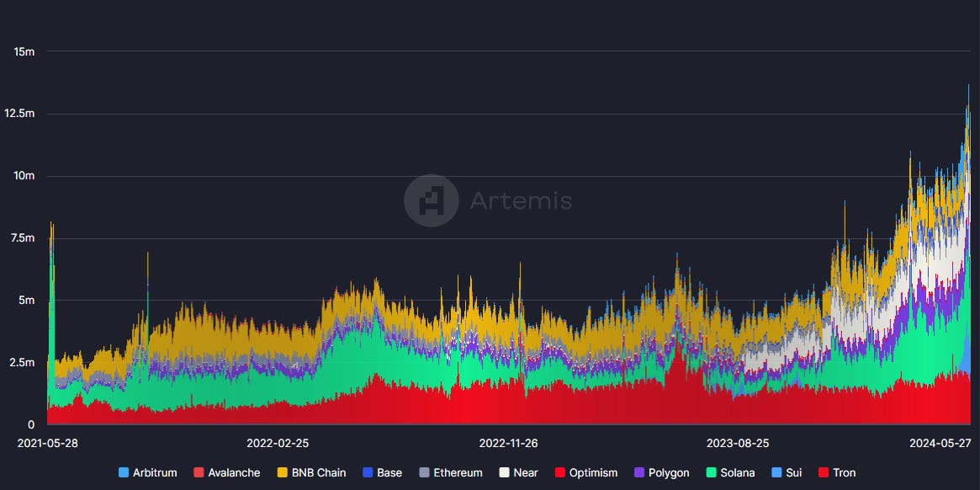980x490 pixels.
Task: Toggle the Solana legend color swatch
Action: 711,472
